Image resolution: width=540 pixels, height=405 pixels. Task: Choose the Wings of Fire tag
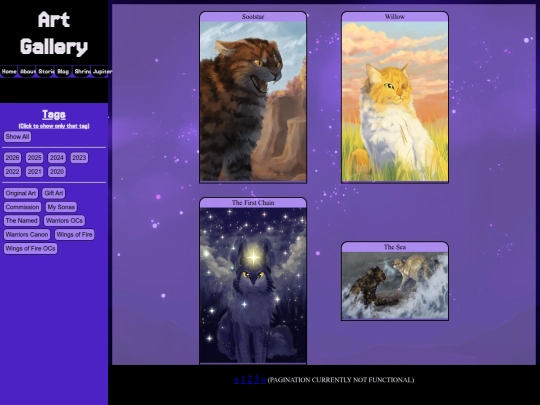pos(74,235)
